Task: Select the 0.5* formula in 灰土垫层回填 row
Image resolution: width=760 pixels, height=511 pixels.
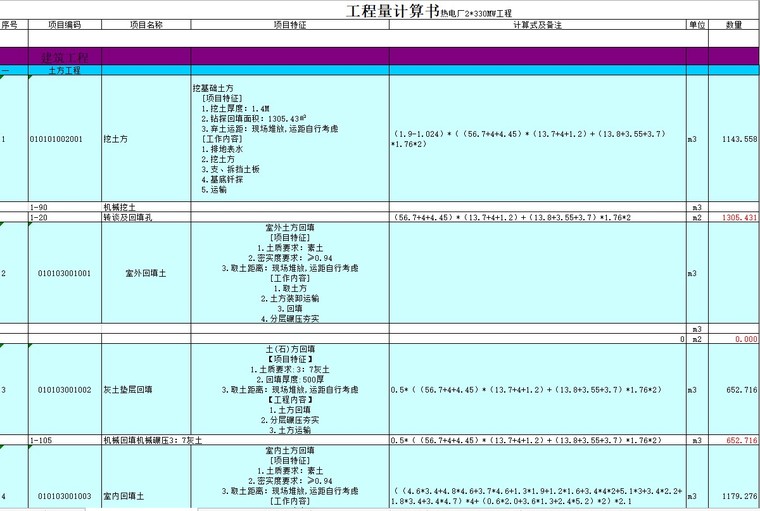Action: click(x=537, y=390)
